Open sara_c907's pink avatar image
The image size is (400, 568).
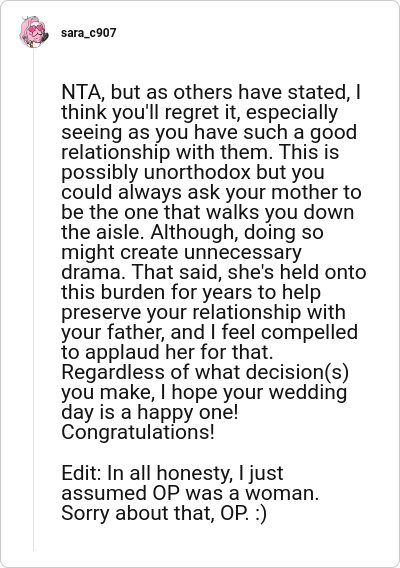tap(34, 32)
